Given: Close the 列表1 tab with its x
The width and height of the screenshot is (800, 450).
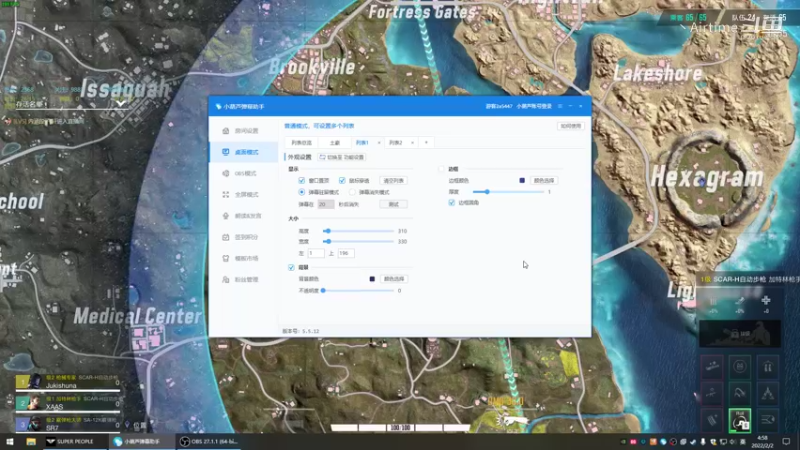Looking at the screenshot, I should [x=379, y=143].
